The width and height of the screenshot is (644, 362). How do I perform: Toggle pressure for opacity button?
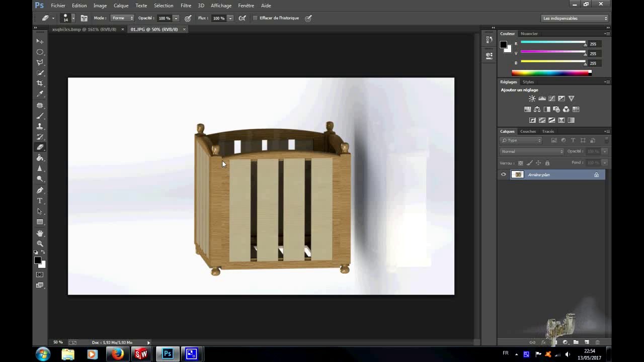(x=188, y=18)
